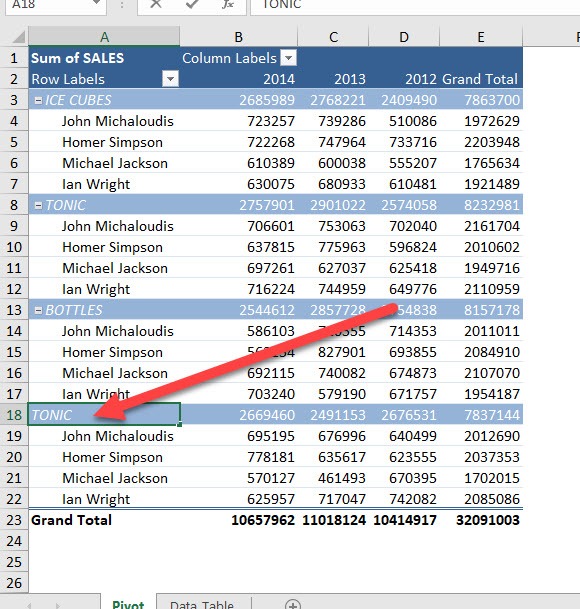Select BOTTLES subtotal 8157178

481,310
